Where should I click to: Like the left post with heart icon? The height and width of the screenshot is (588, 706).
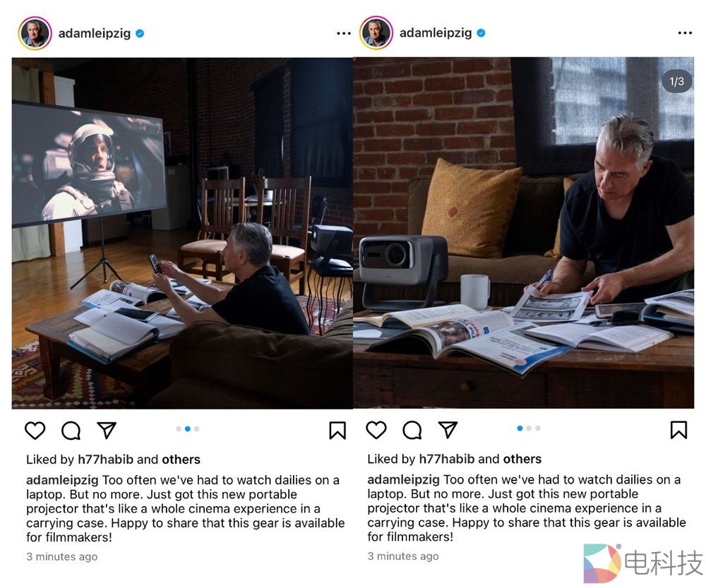click(x=35, y=431)
